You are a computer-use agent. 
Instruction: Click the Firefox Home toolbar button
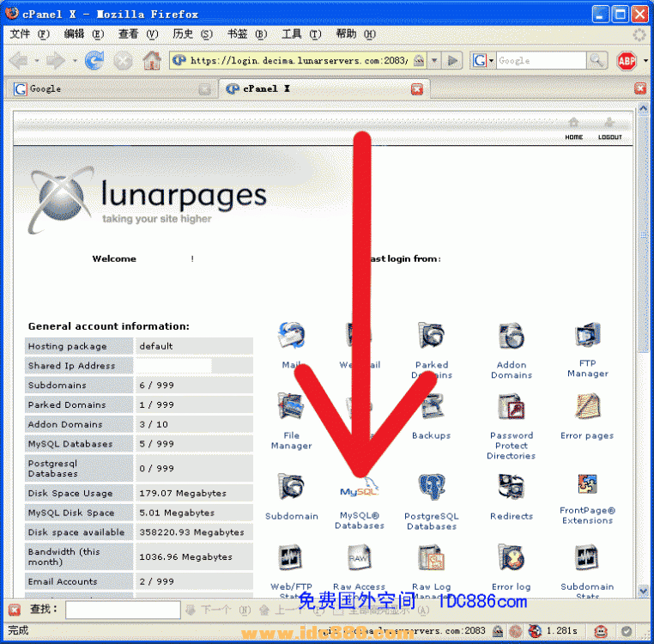pyautogui.click(x=152, y=61)
